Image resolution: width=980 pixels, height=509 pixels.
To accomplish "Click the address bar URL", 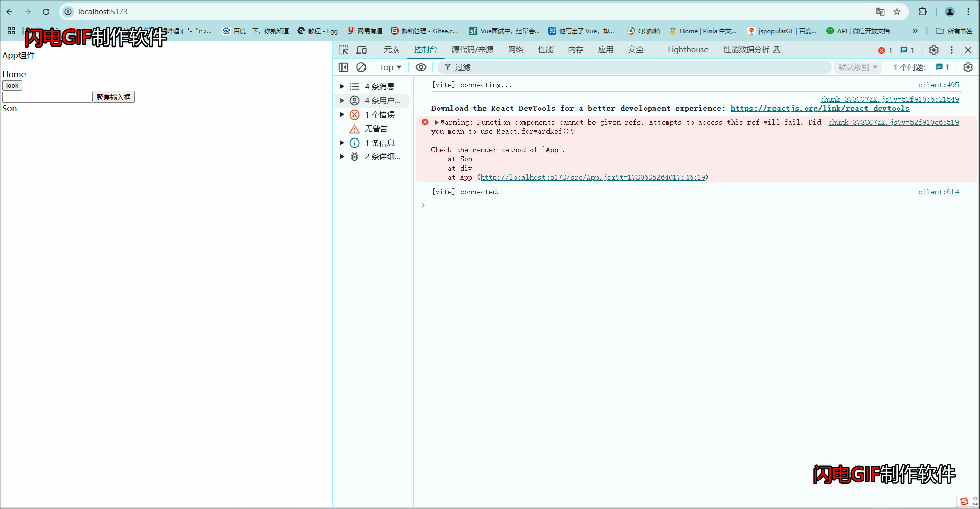I will (103, 12).
